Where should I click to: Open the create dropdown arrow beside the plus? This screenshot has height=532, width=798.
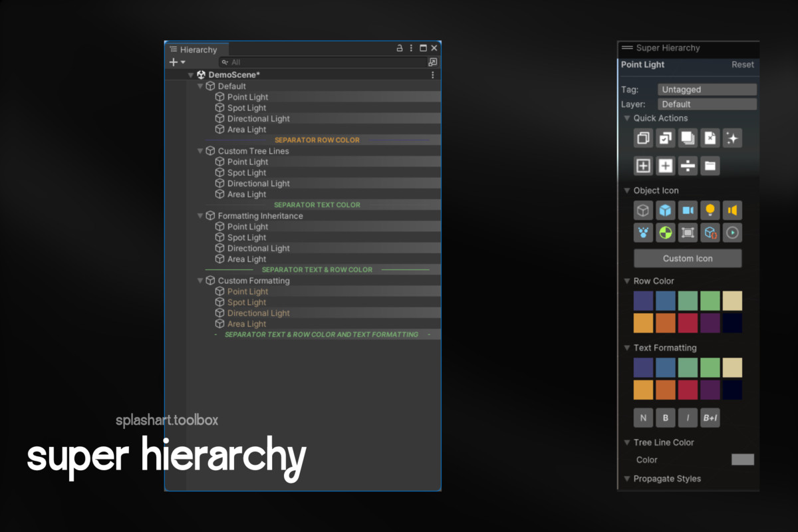pyautogui.click(x=183, y=62)
